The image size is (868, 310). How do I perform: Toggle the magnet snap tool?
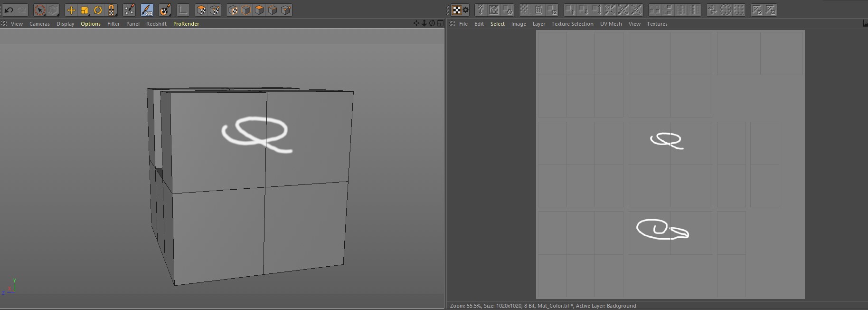111,10
